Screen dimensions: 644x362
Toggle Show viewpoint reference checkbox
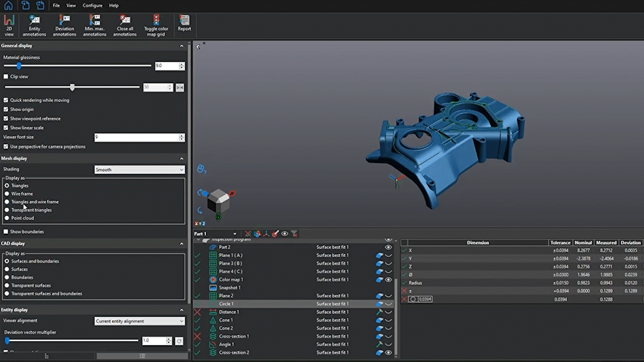pos(6,119)
